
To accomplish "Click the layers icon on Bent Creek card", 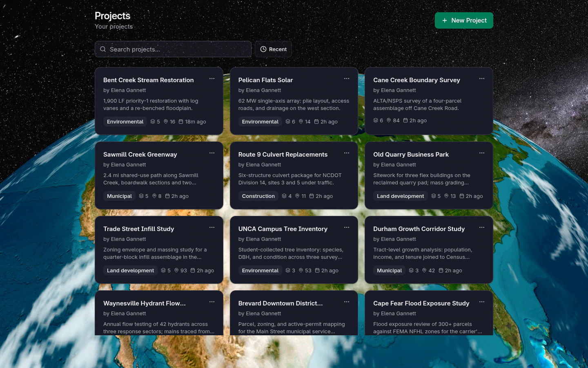I will 153,121.
